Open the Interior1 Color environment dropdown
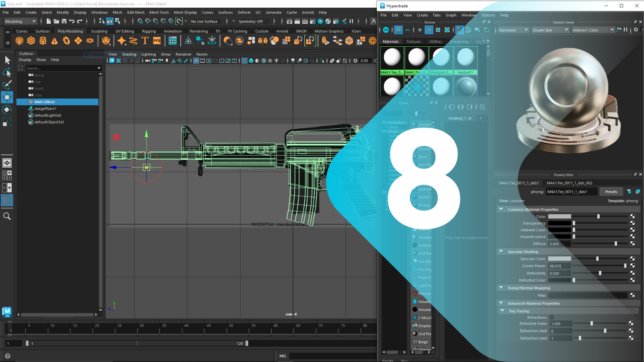The height and width of the screenshot is (362, 644). [593, 30]
